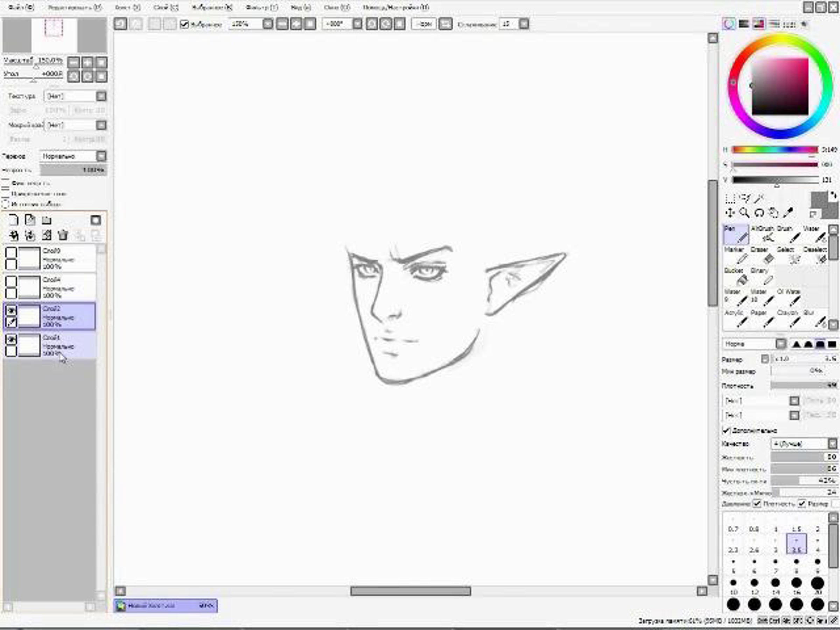Show the Слой4 layer visibility box

[x=12, y=281]
